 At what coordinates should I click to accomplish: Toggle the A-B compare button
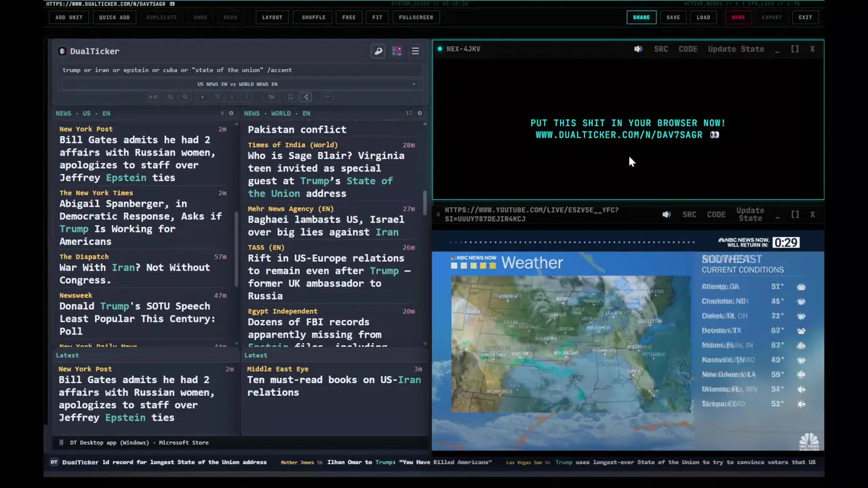tap(153, 97)
